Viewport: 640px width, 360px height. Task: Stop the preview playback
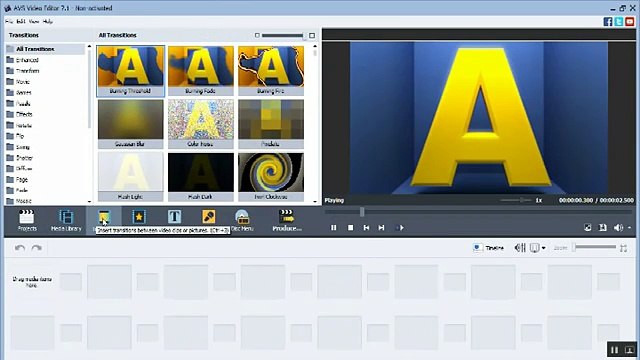(350, 228)
